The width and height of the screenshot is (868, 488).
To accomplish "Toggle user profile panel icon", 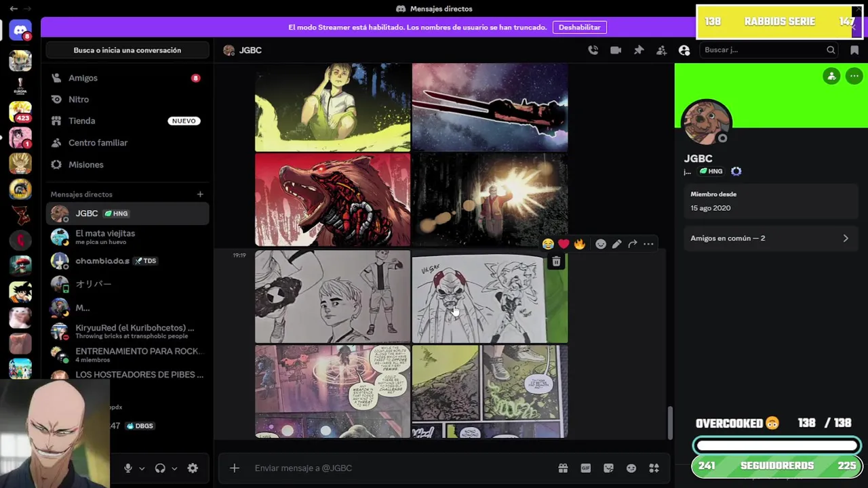I will click(x=684, y=50).
